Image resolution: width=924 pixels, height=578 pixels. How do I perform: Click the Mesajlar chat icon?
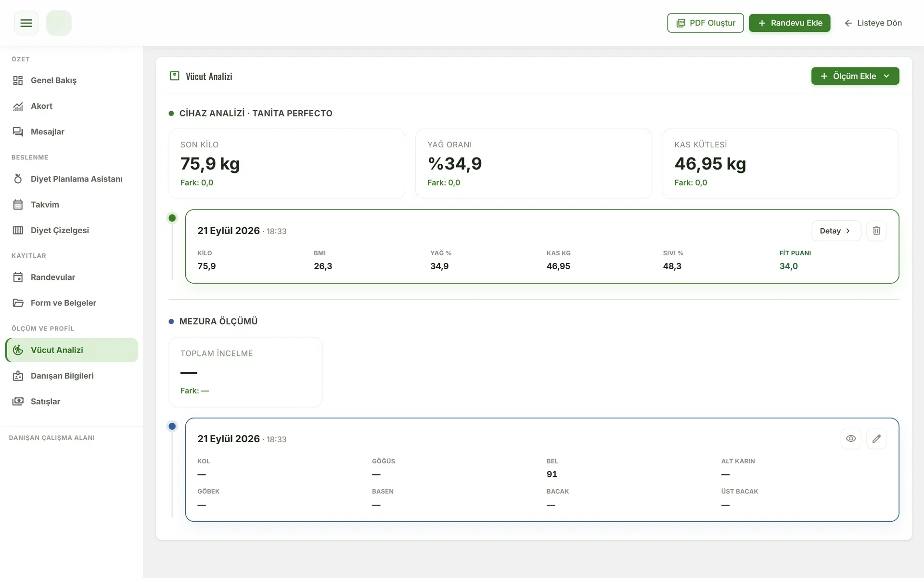pos(18,131)
